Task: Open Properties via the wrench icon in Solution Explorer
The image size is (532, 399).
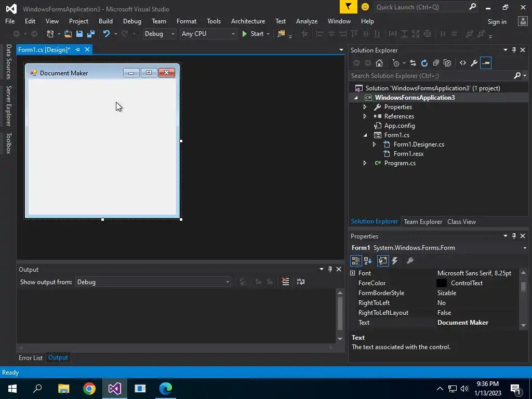Action: (474, 63)
